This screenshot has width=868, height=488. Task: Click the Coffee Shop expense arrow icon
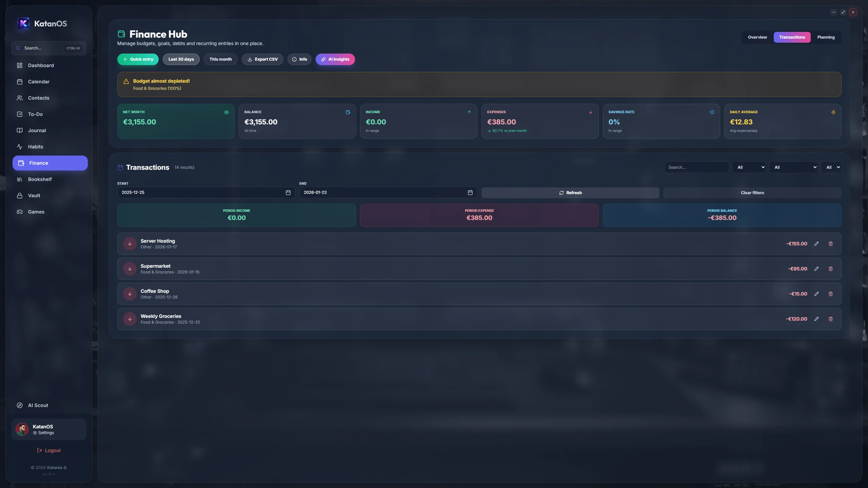point(130,294)
